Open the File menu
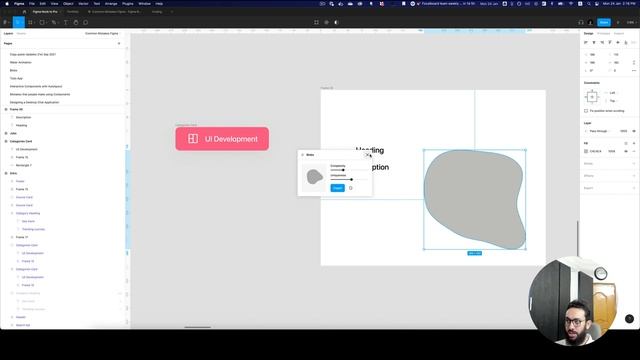Viewport: 640px width, 360px height. pyautogui.click(x=31, y=4)
